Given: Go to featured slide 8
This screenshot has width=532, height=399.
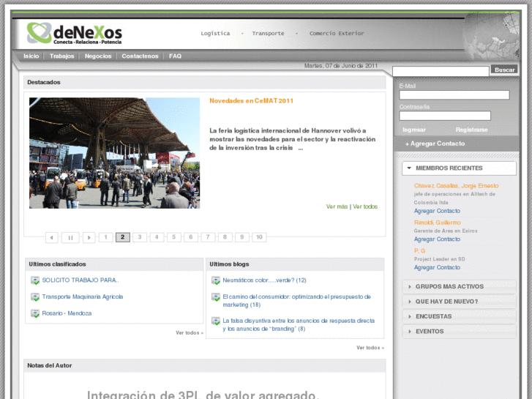Looking at the screenshot, I should 225,237.
